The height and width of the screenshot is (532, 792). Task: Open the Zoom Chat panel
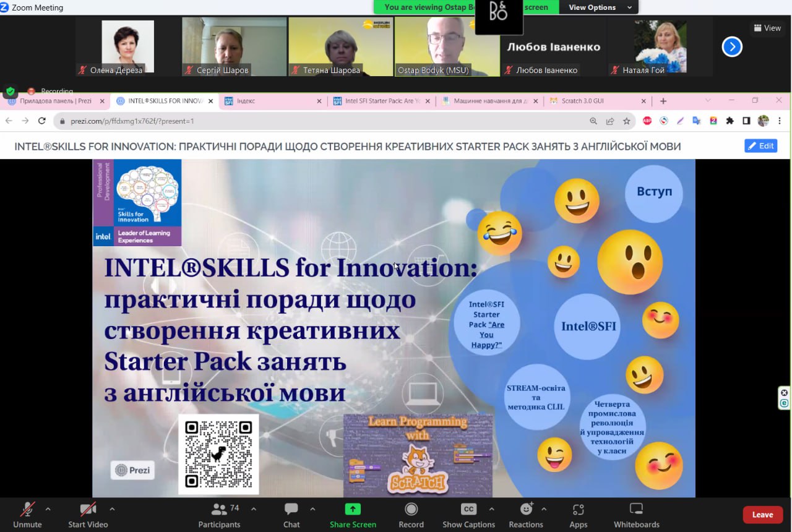[x=291, y=515]
